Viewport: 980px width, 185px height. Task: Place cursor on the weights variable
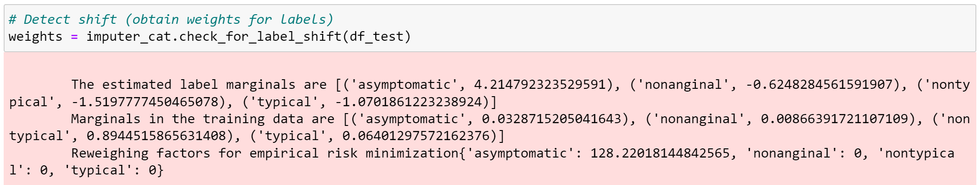click(x=35, y=37)
